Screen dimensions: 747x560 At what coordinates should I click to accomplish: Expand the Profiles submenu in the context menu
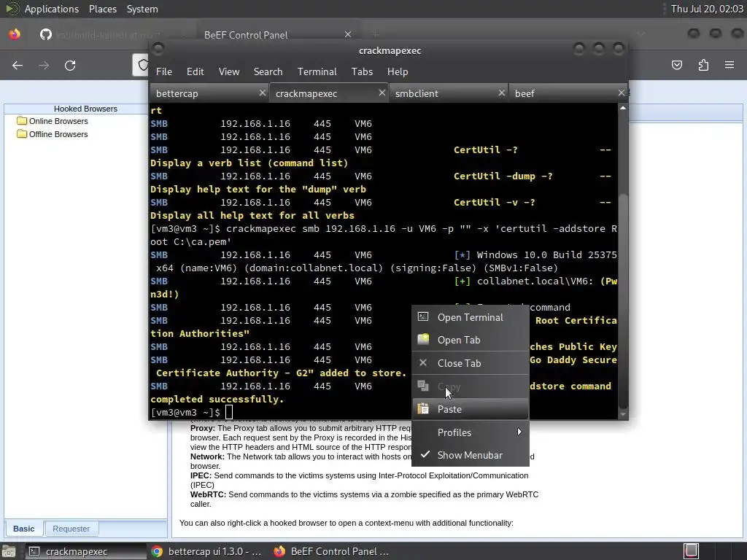click(471, 432)
